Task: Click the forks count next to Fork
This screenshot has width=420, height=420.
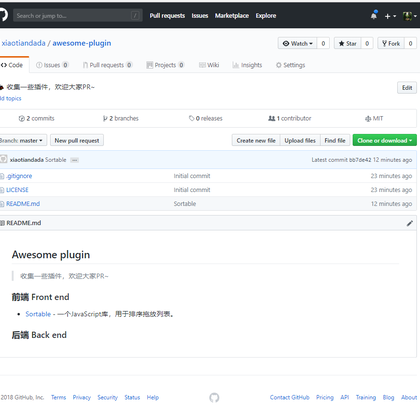Action: 410,43
